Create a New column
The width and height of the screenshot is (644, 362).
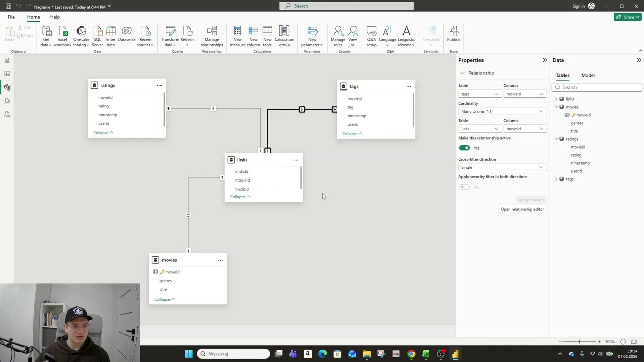[253, 36]
